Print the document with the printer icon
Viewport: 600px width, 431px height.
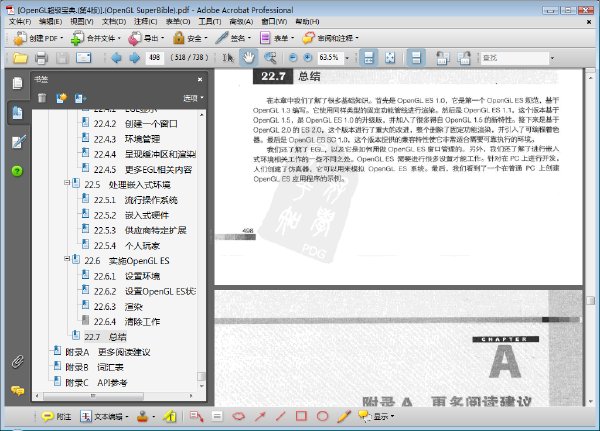41,58
